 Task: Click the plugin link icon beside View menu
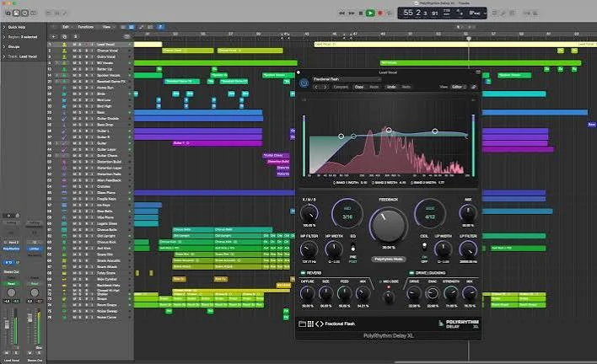[x=474, y=87]
